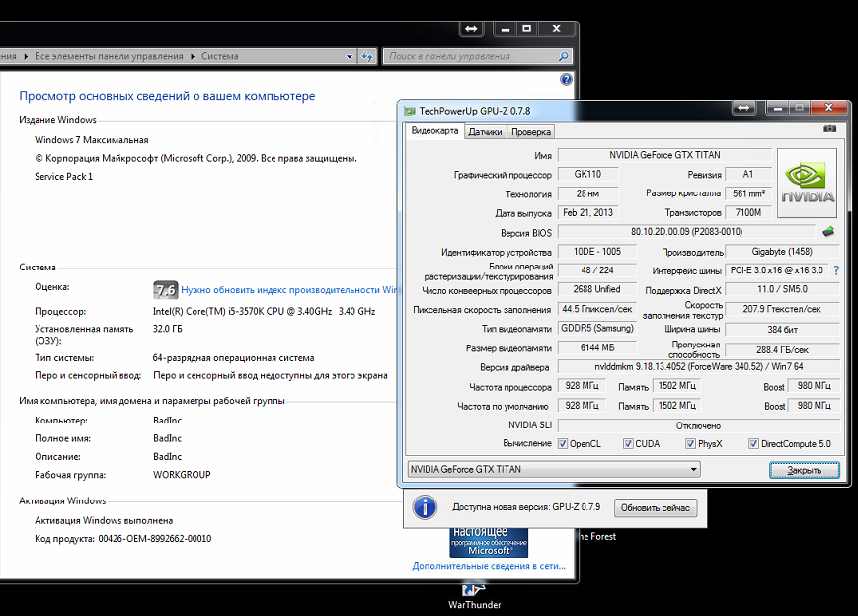Minimize the GPU-Z window
858x616 pixels.
[778, 108]
